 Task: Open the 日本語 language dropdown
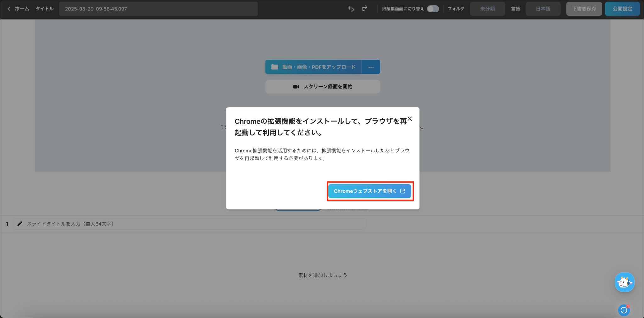click(543, 9)
